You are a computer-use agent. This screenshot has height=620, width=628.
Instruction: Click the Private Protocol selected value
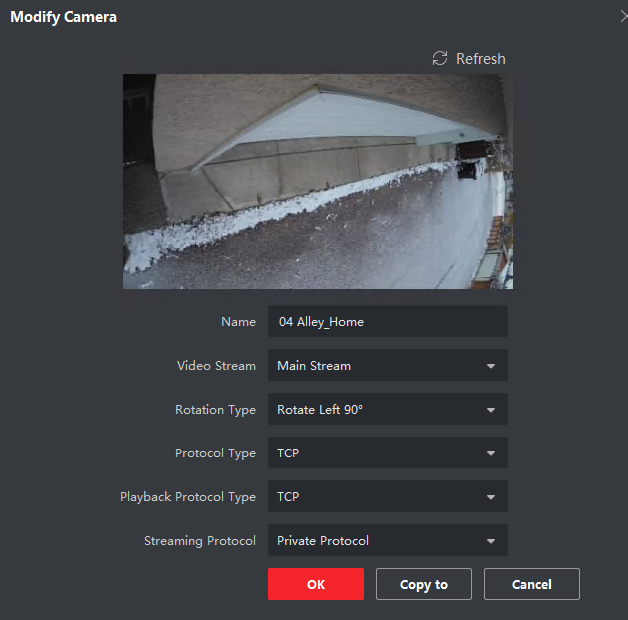pos(323,541)
